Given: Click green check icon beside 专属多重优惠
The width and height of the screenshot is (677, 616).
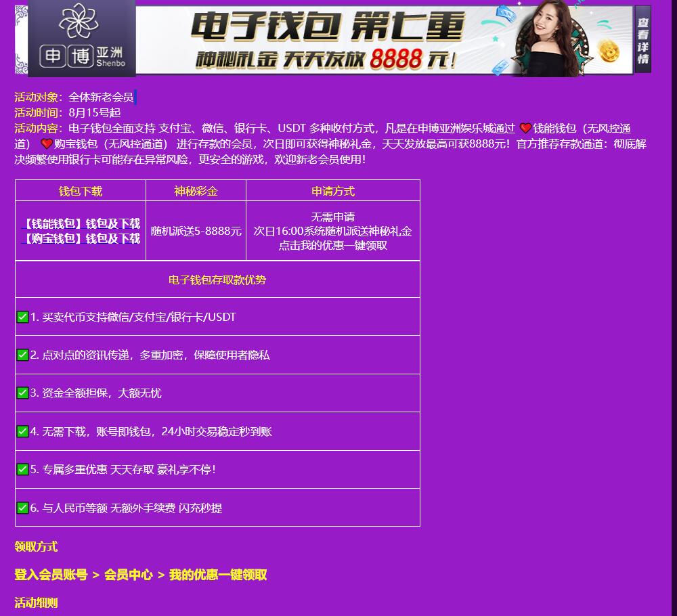Looking at the screenshot, I should pos(22,469).
